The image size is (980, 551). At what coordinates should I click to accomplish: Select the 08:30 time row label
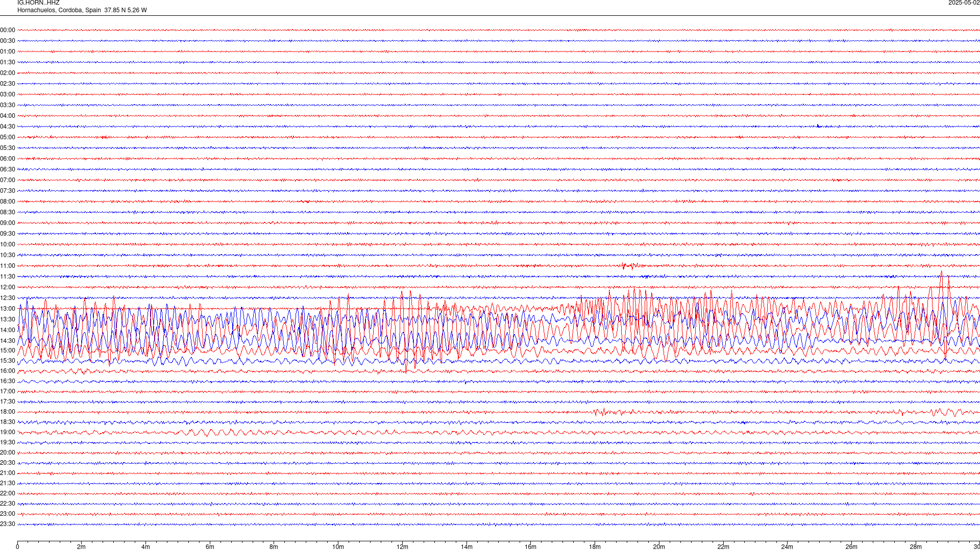[x=8, y=212]
